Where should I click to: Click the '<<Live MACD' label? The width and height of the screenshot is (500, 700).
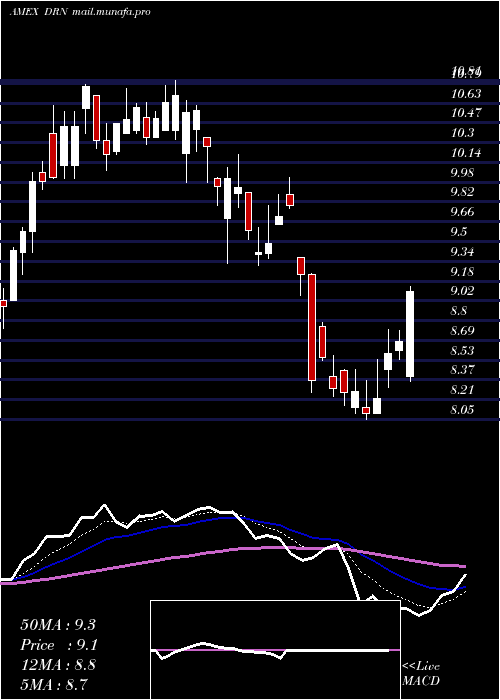click(x=421, y=674)
